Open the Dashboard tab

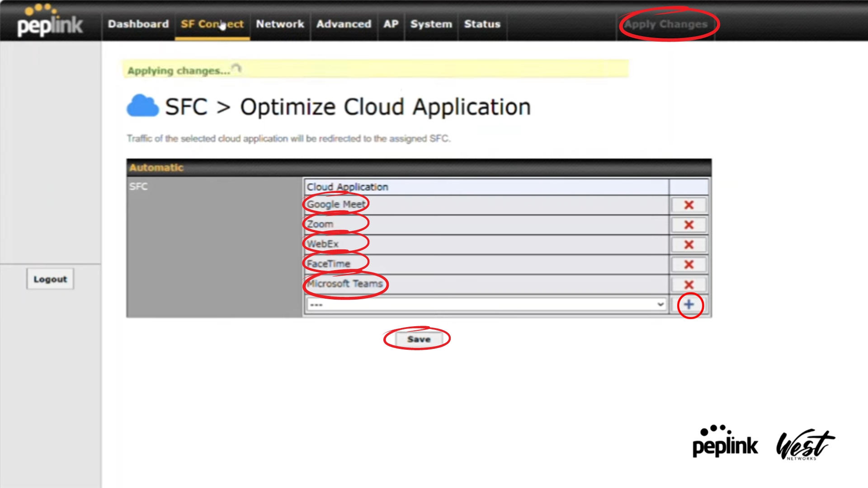coord(138,24)
